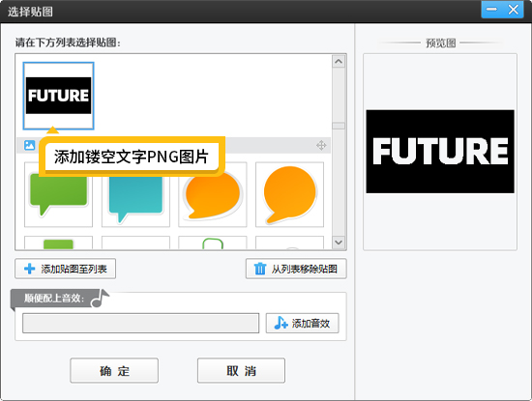This screenshot has height=401, width=532.
Task: Click the 顺便配上音效 label
Action: 53,299
